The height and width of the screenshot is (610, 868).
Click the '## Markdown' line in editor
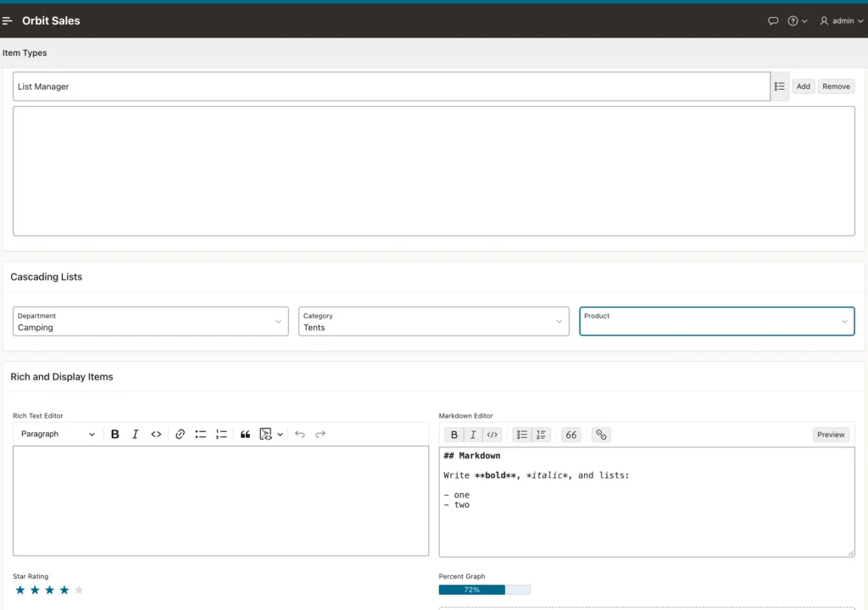(x=471, y=456)
